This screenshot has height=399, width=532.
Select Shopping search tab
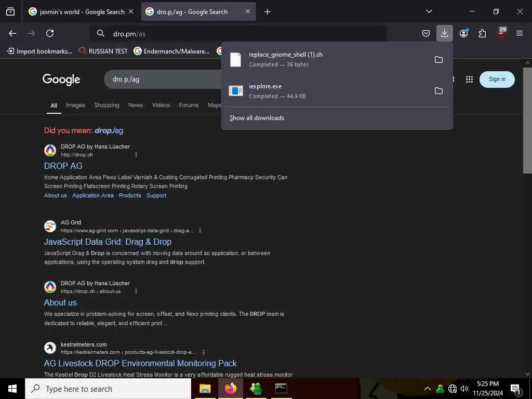click(107, 105)
